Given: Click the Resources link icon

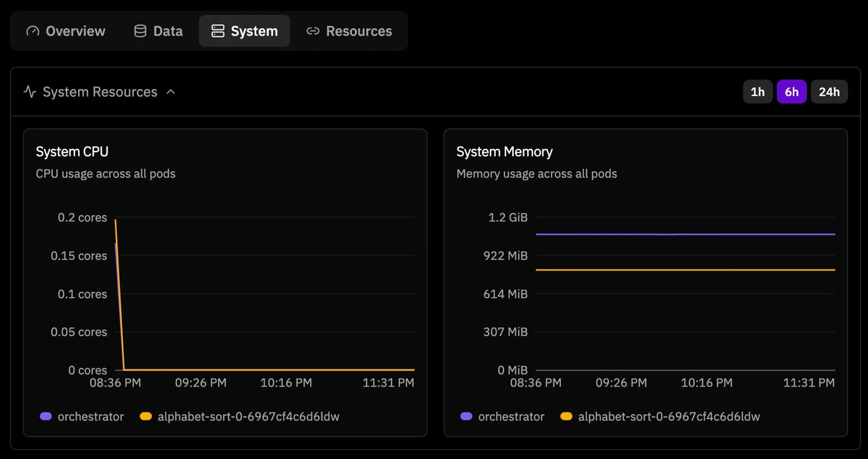Looking at the screenshot, I should coord(312,31).
